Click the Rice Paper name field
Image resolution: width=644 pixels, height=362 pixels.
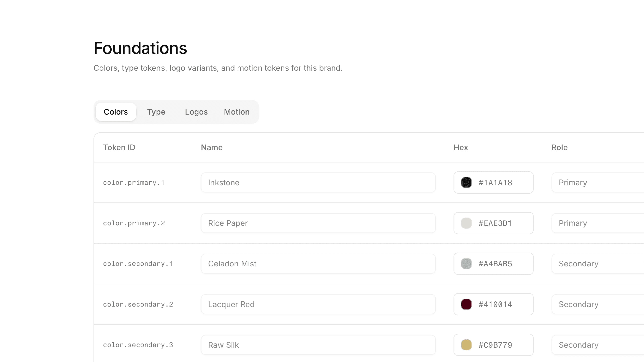coord(318,223)
